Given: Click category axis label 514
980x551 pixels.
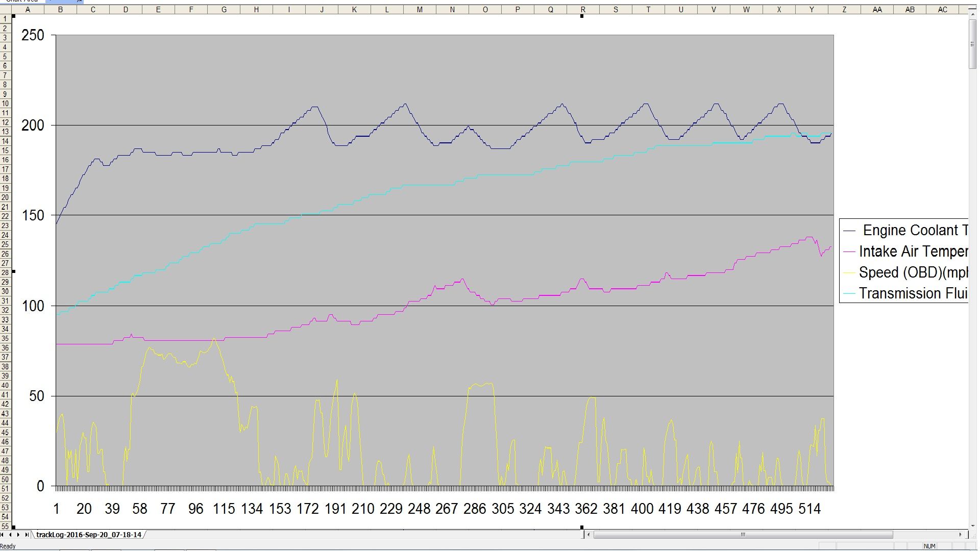Looking at the screenshot, I should [810, 509].
